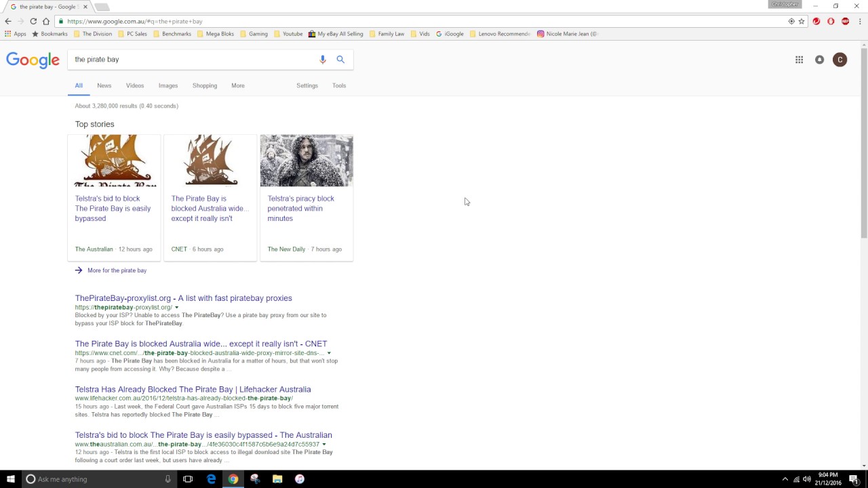Open PC Sales bookmarks folder
The width and height of the screenshot is (868, 488).
pyautogui.click(x=132, y=34)
